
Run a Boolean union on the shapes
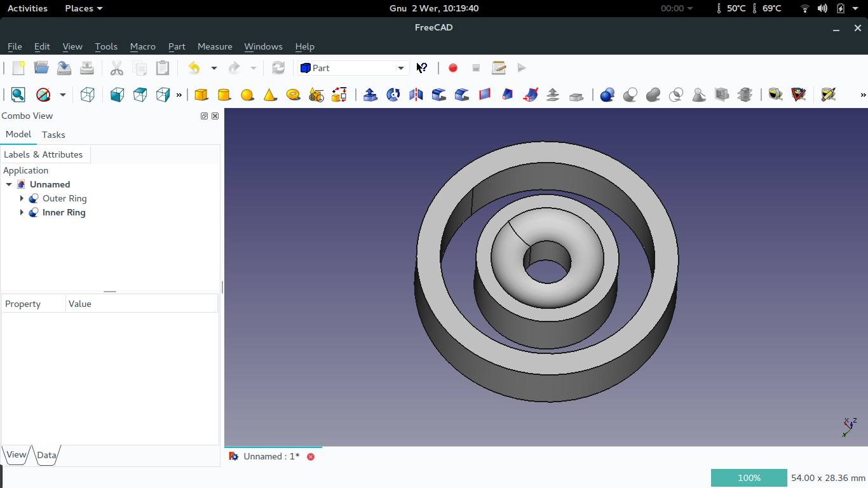[x=654, y=94]
